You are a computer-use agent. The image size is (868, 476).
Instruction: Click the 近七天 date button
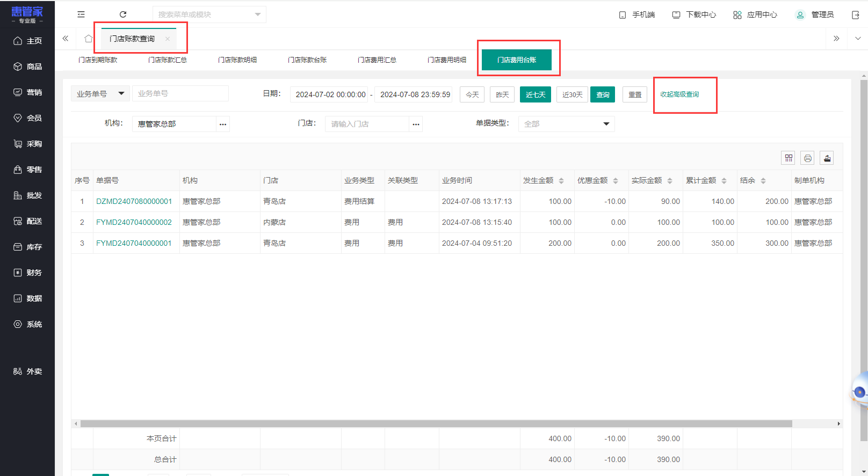click(x=536, y=94)
